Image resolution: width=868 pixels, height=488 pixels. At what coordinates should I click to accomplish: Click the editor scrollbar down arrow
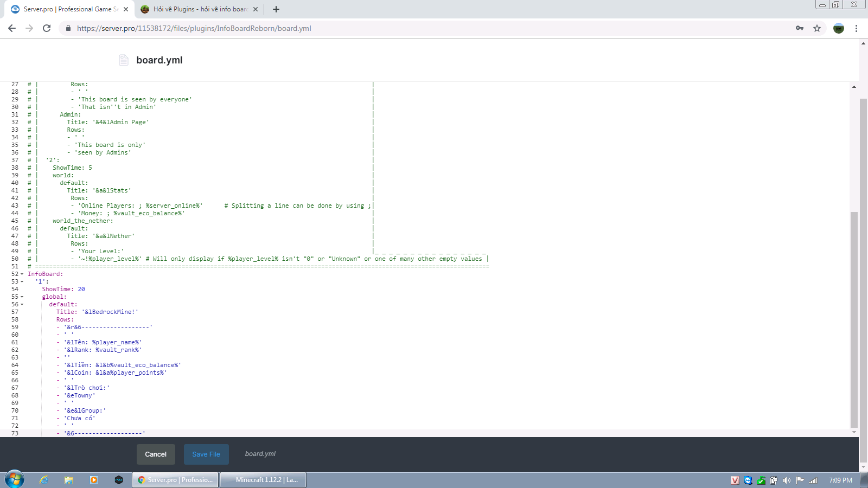click(x=854, y=432)
